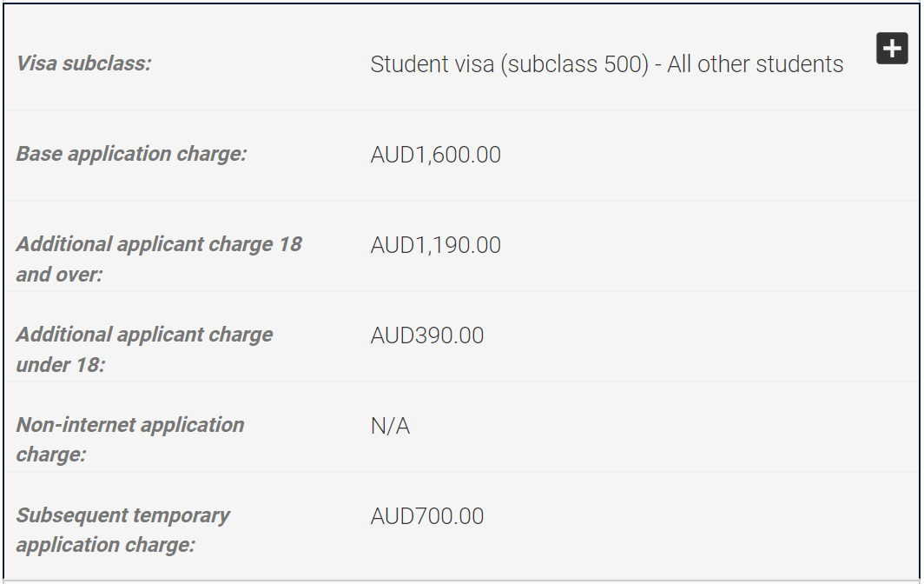Select the AUD1,600.00 base charge value
Viewport: 924px width, 584px height.
[x=435, y=155]
